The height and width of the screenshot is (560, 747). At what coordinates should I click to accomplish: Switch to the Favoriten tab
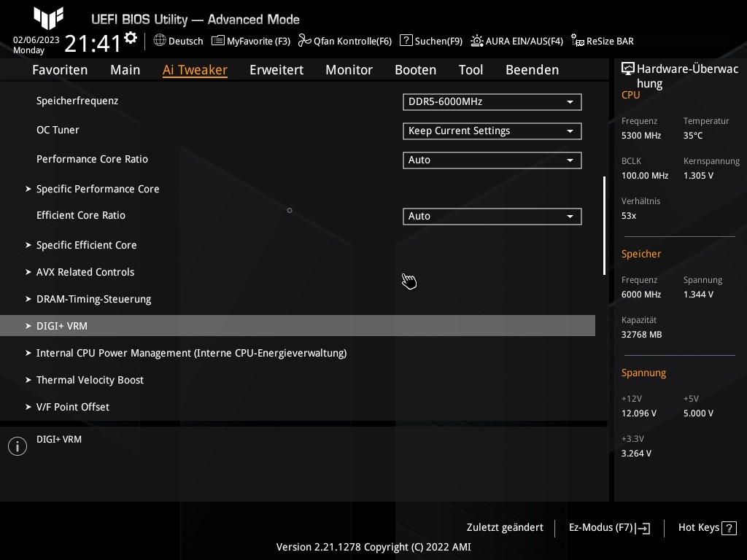click(60, 70)
